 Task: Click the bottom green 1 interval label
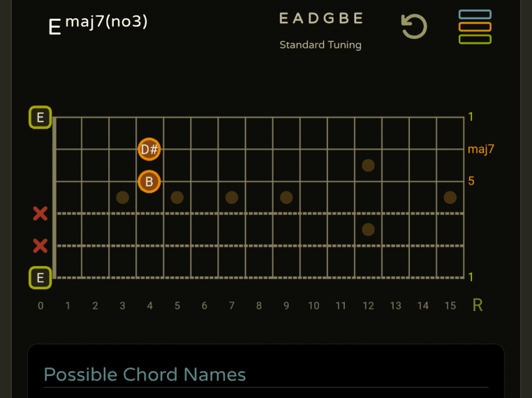(471, 277)
